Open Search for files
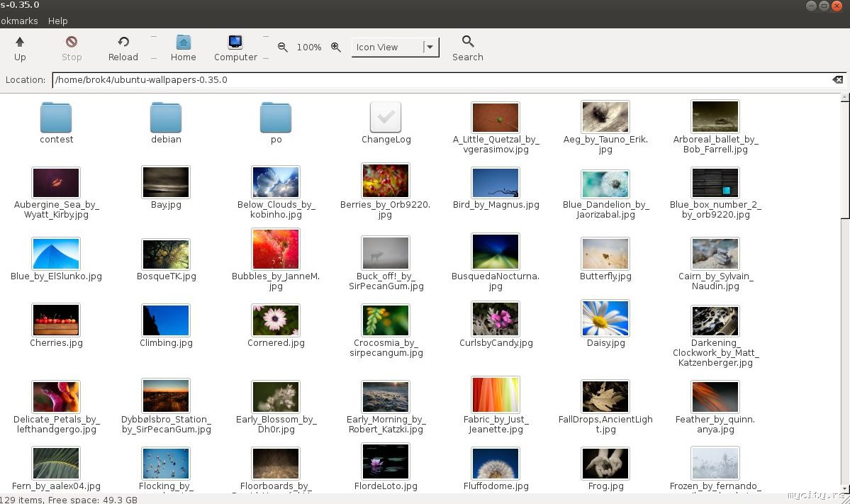 click(467, 48)
